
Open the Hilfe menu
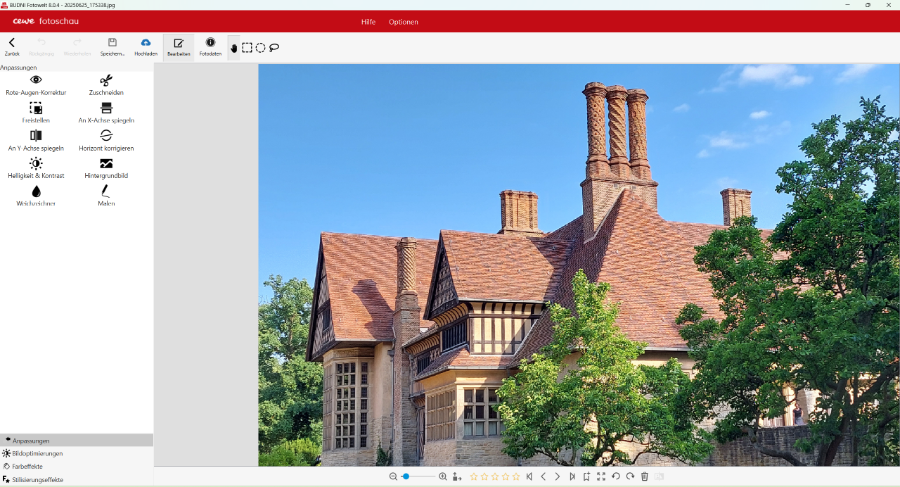point(369,22)
